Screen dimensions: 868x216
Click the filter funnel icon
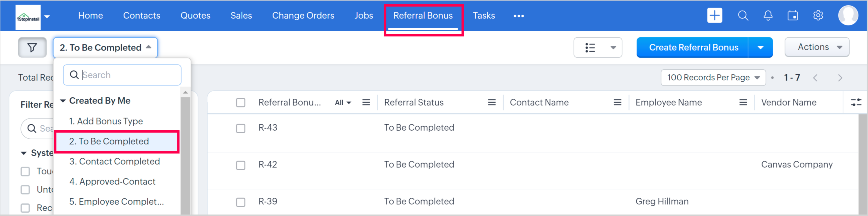tap(32, 47)
